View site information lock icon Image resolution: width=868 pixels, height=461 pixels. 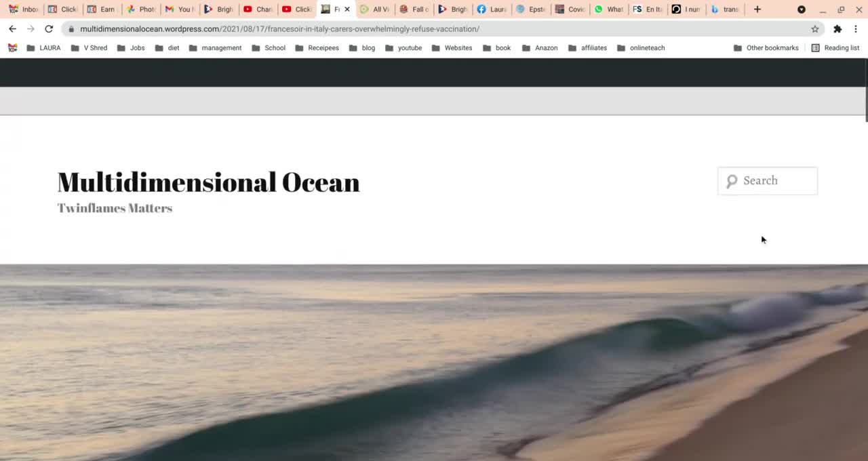click(71, 29)
